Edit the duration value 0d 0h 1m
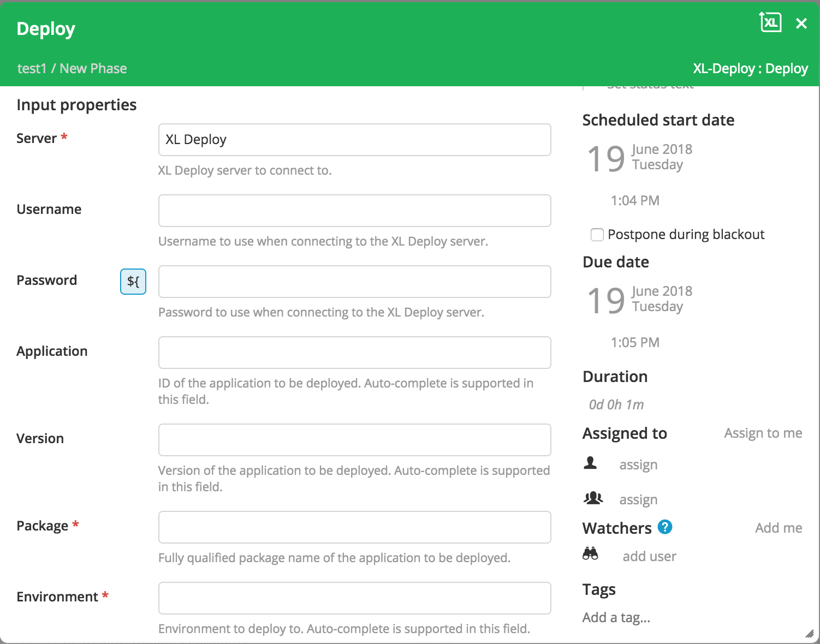 tap(616, 404)
